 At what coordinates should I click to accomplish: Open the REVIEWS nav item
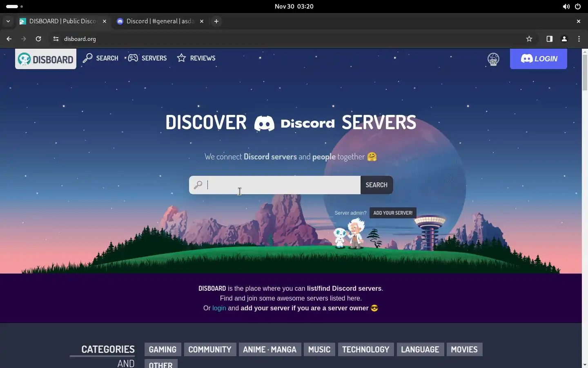pyautogui.click(x=196, y=58)
